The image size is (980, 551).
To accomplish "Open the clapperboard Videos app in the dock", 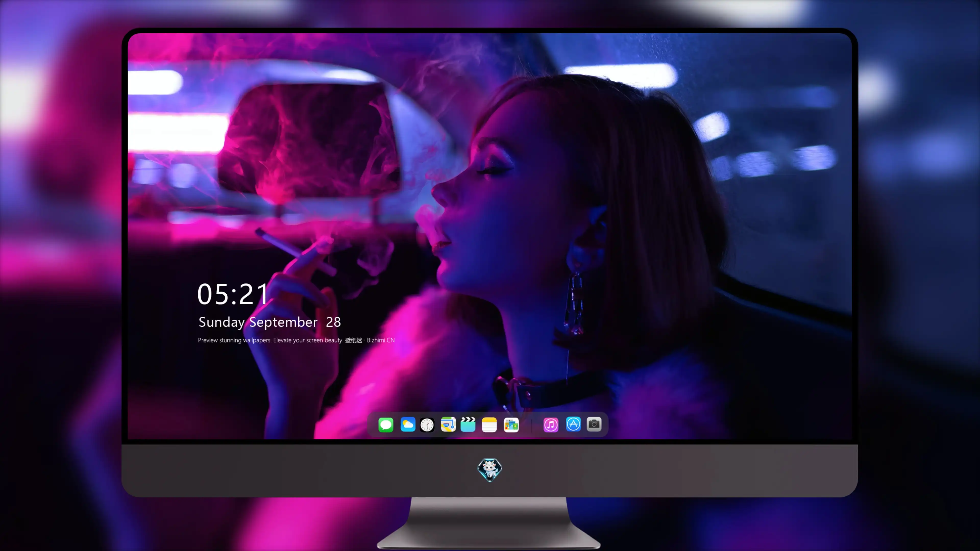I will (468, 424).
